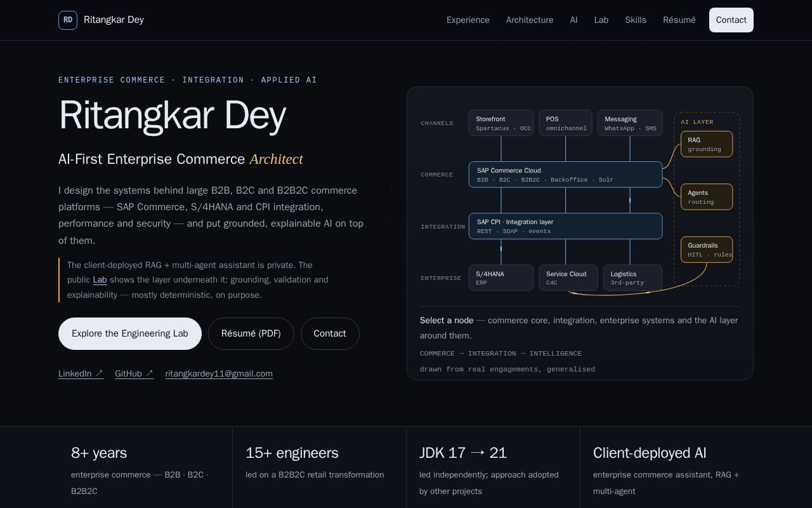
Task: Click Explore the Engineering Lab button
Action: [x=130, y=333]
